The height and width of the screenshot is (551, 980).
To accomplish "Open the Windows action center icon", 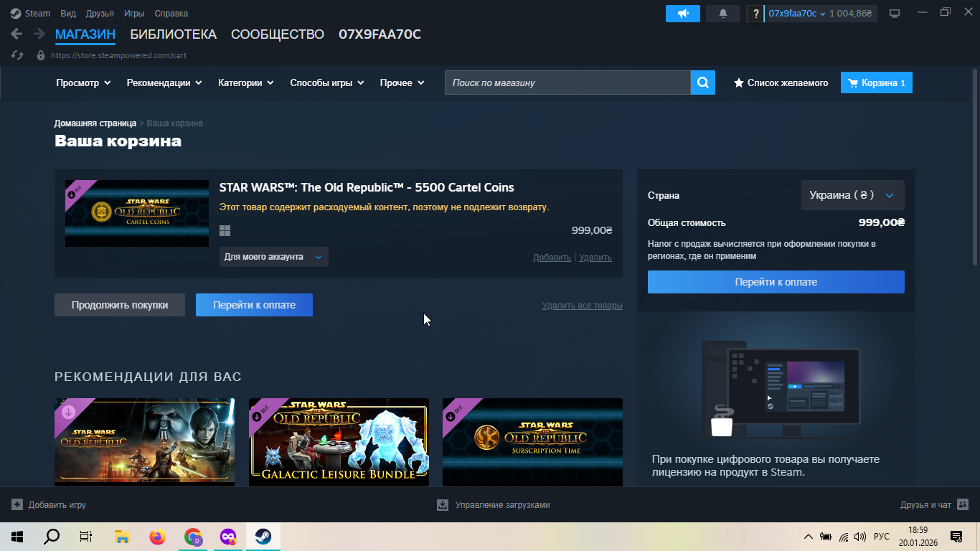I will (956, 537).
